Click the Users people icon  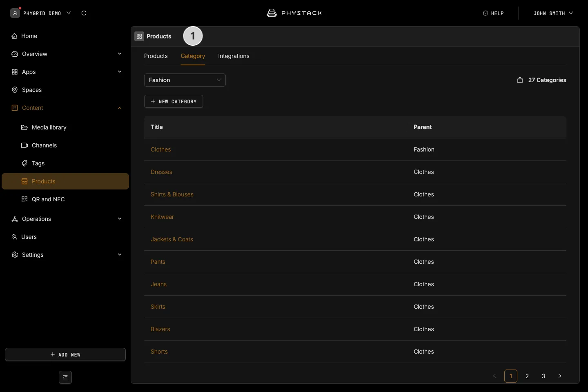tap(14, 237)
